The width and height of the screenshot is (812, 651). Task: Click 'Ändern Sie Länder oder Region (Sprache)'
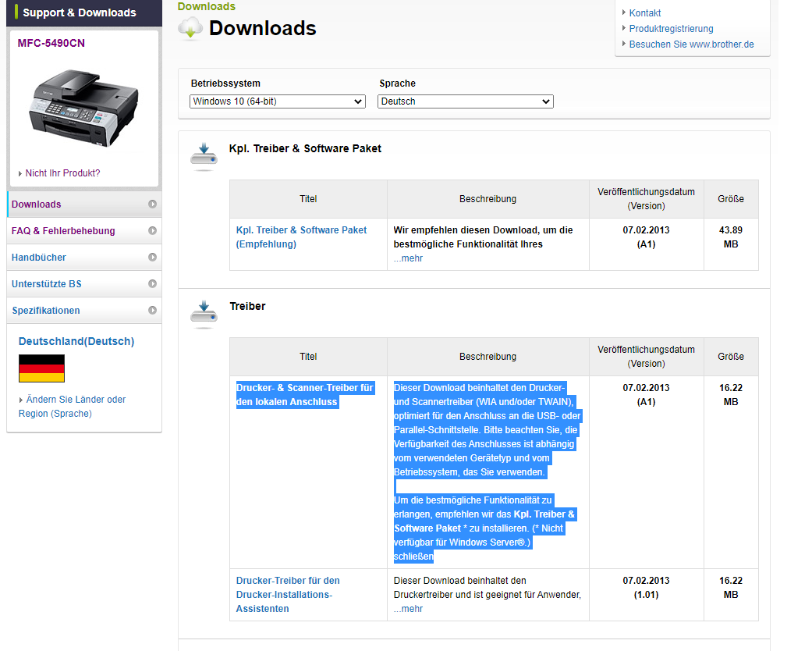[72, 407]
